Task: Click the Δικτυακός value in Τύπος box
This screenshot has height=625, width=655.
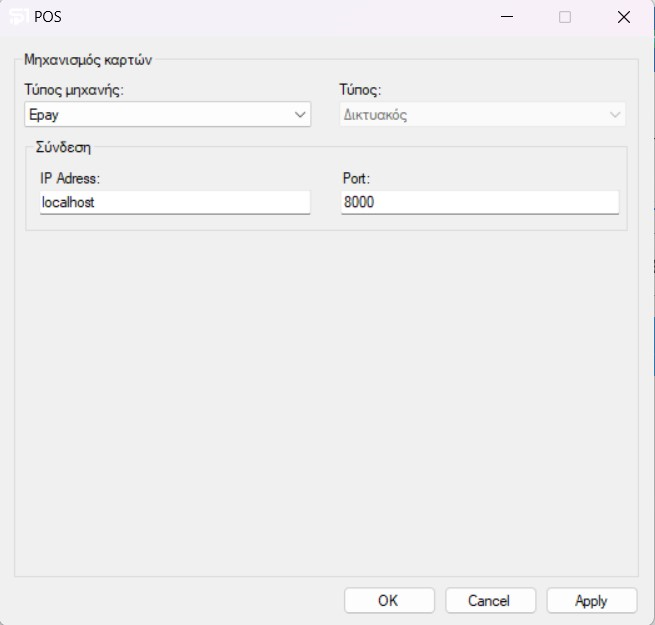Action: coord(470,115)
